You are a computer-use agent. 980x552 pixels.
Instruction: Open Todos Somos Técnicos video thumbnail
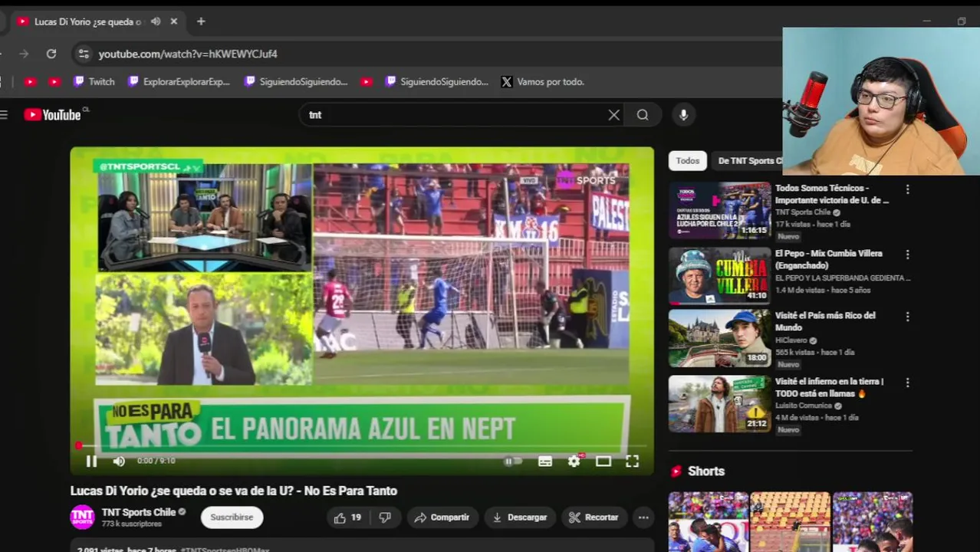tap(719, 210)
